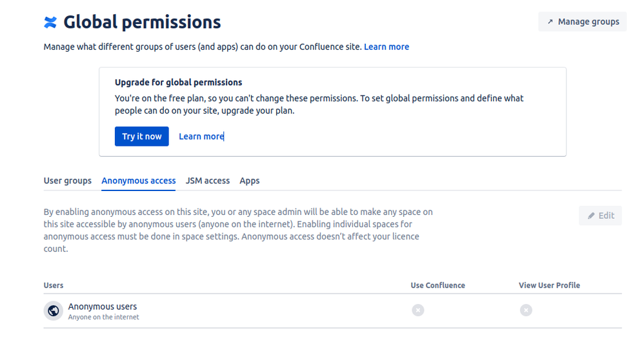Viewport: 644px width, 344px height.
Task: Click the arrow icon in Manage groups
Action: (x=550, y=22)
